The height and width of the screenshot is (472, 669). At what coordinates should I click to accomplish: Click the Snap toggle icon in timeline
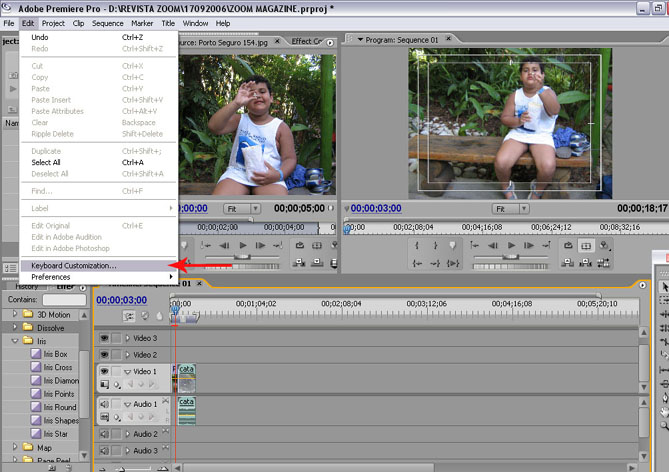pyautogui.click(x=128, y=316)
